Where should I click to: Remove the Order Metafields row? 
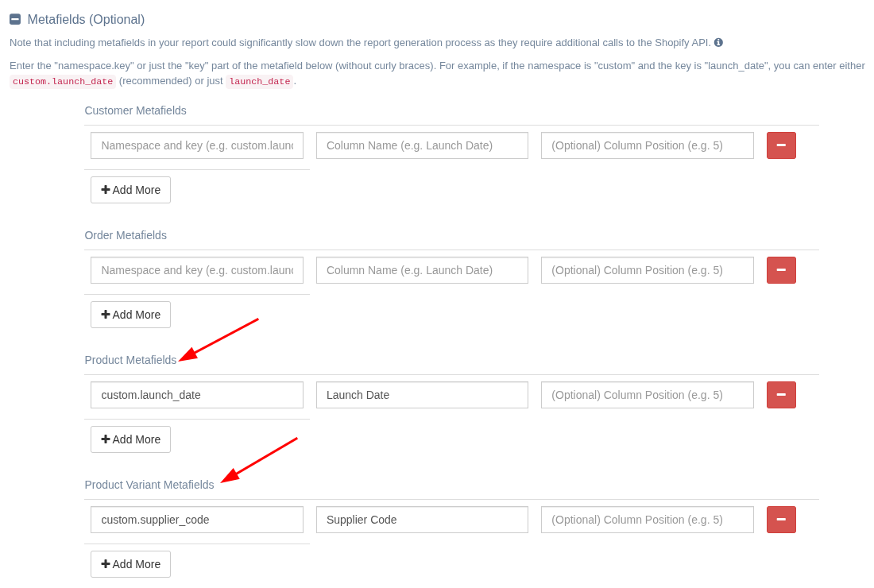(x=780, y=270)
